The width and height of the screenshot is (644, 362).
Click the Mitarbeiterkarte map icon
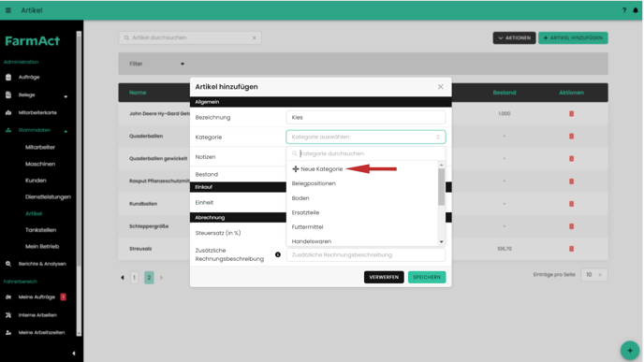8,112
